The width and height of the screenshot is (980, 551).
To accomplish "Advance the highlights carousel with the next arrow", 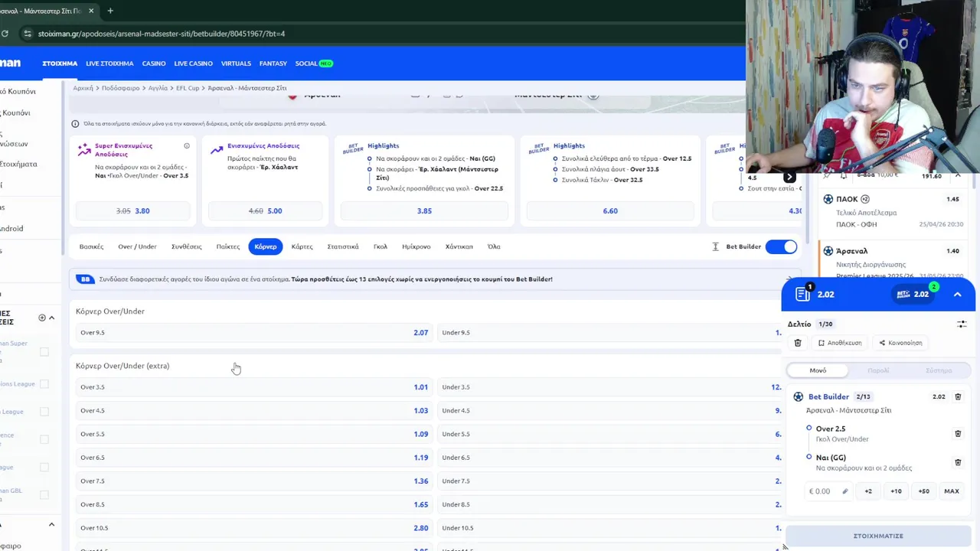I will tap(789, 178).
